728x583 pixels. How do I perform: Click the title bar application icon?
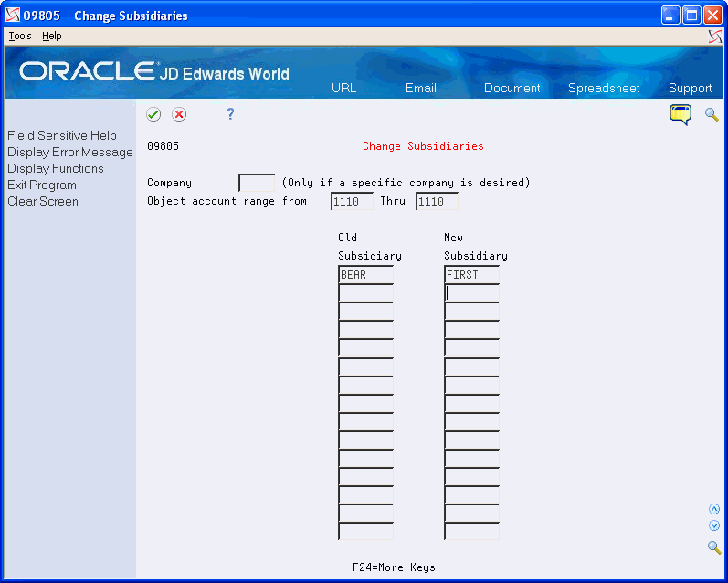[13, 16]
